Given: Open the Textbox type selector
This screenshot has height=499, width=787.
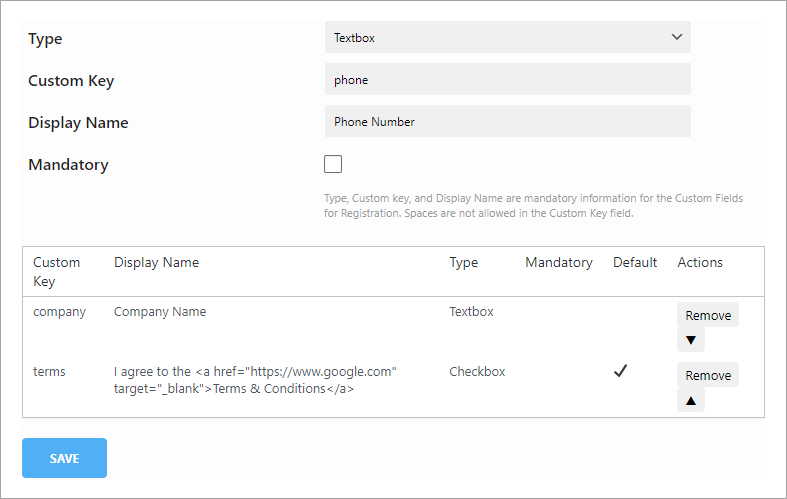Looking at the screenshot, I should tap(507, 37).
